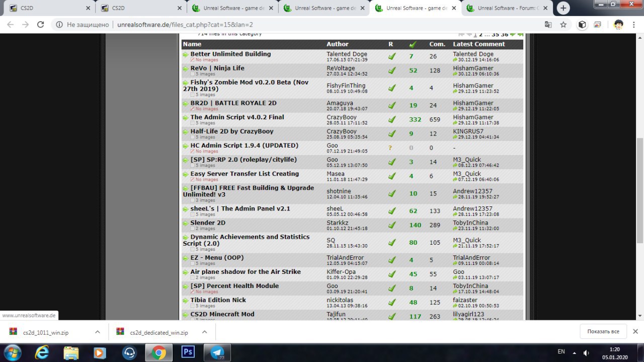Click the page vertical scrollbar thumb

639,191
